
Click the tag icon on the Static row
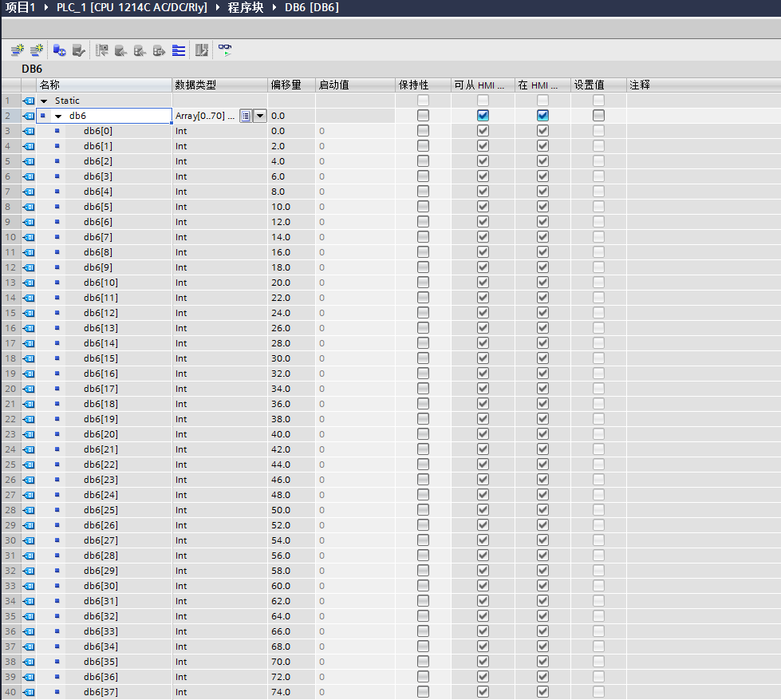(x=29, y=101)
